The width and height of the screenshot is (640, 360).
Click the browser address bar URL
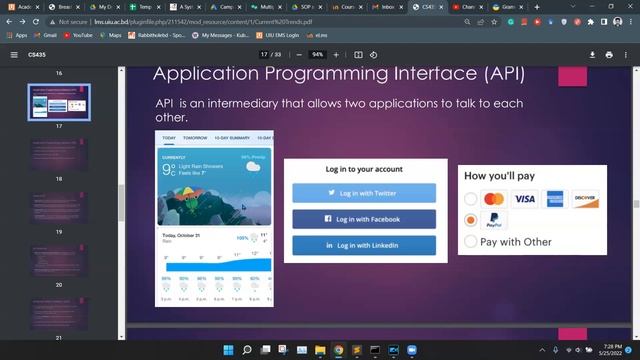click(203, 22)
